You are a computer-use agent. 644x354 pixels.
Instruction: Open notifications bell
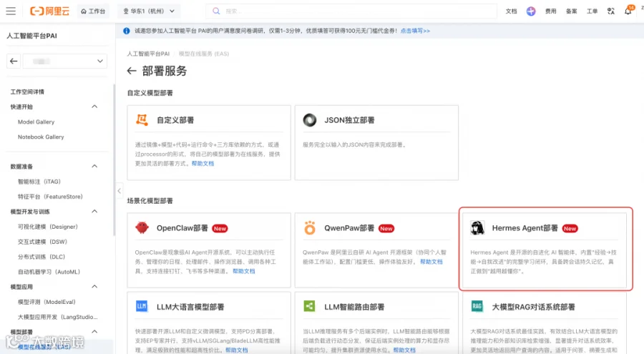click(x=628, y=11)
